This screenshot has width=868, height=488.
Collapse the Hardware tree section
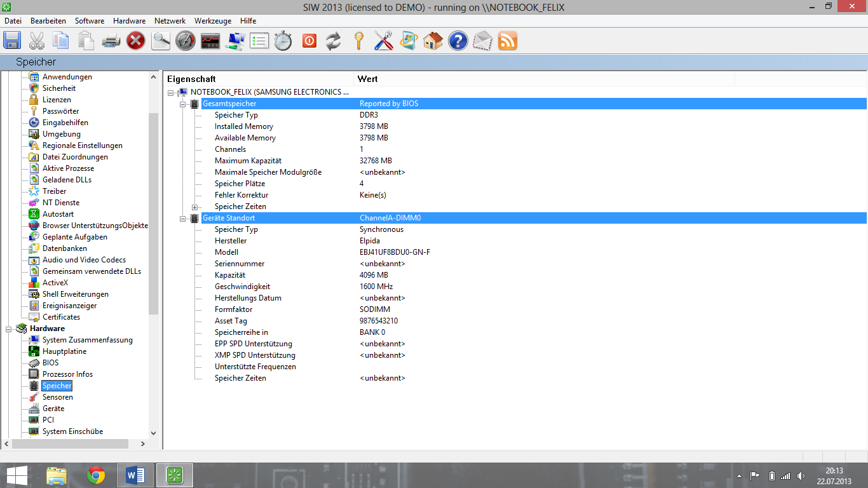(10, 329)
